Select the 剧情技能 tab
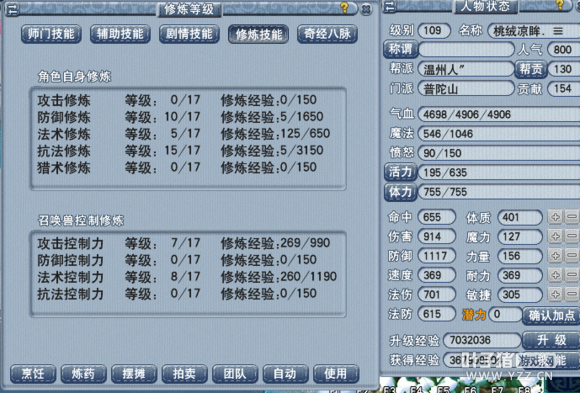The height and width of the screenshot is (393, 580). (189, 34)
